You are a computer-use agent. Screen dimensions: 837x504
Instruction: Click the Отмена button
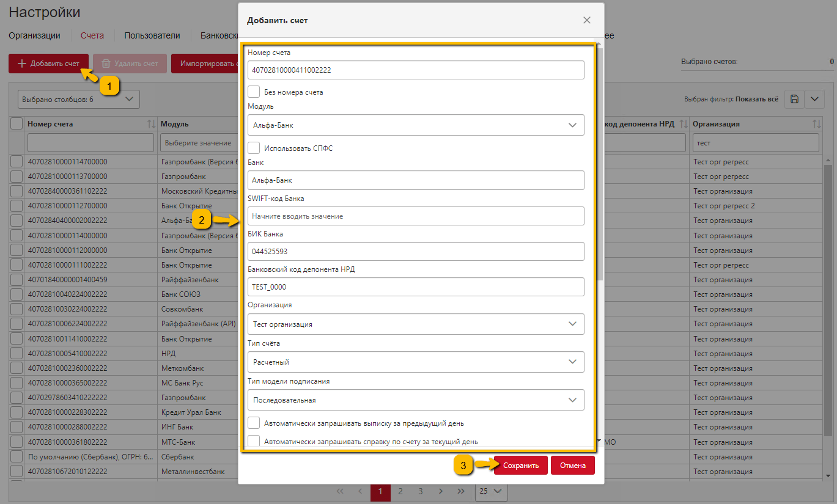coord(572,466)
